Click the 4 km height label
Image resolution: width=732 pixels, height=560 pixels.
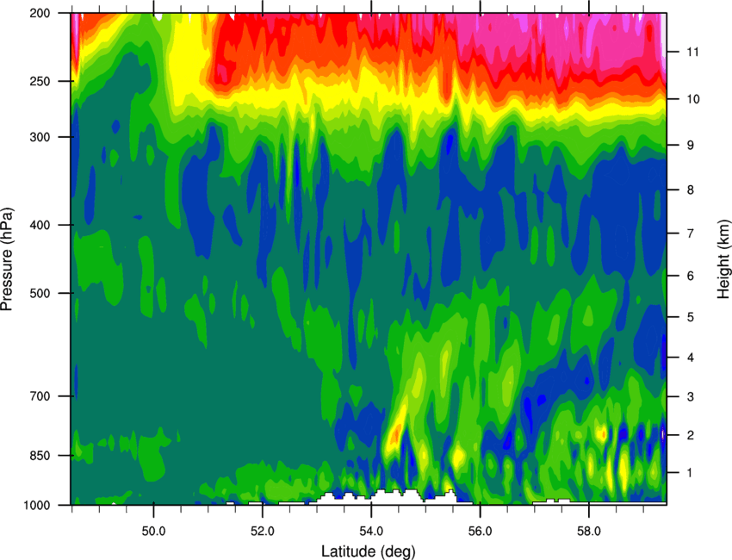691,358
